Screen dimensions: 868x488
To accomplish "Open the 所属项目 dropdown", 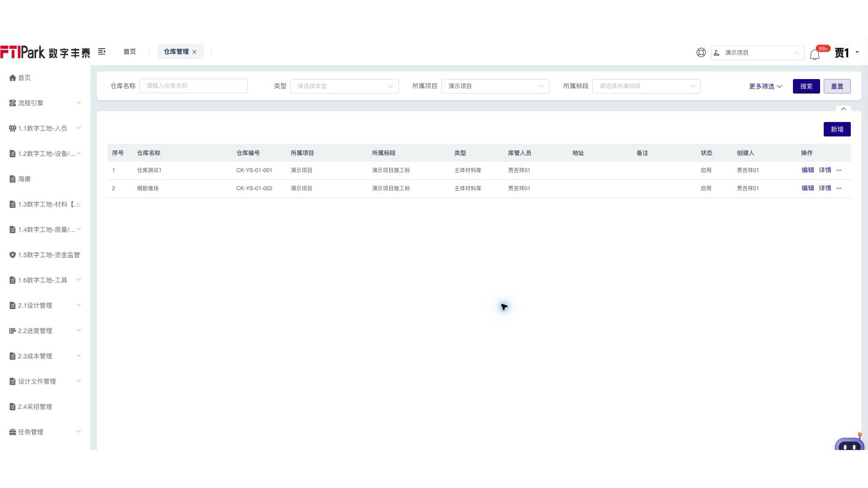I will click(x=495, y=86).
